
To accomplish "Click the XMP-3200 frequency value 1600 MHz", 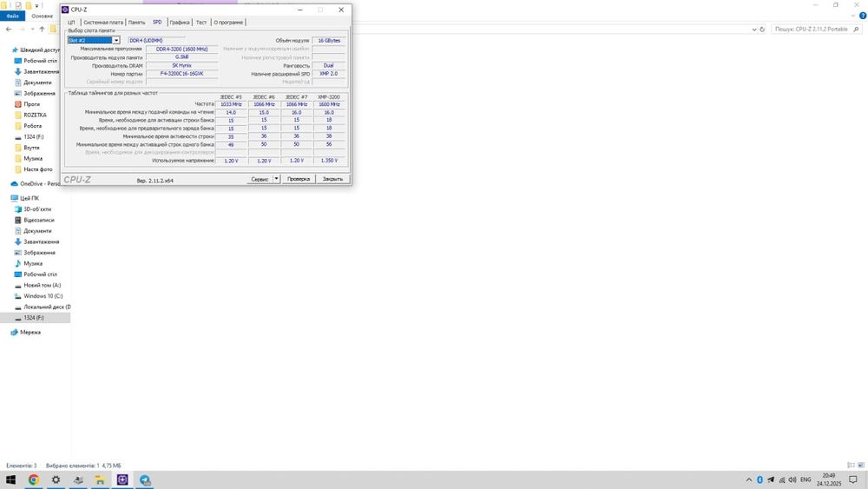I will (329, 104).
